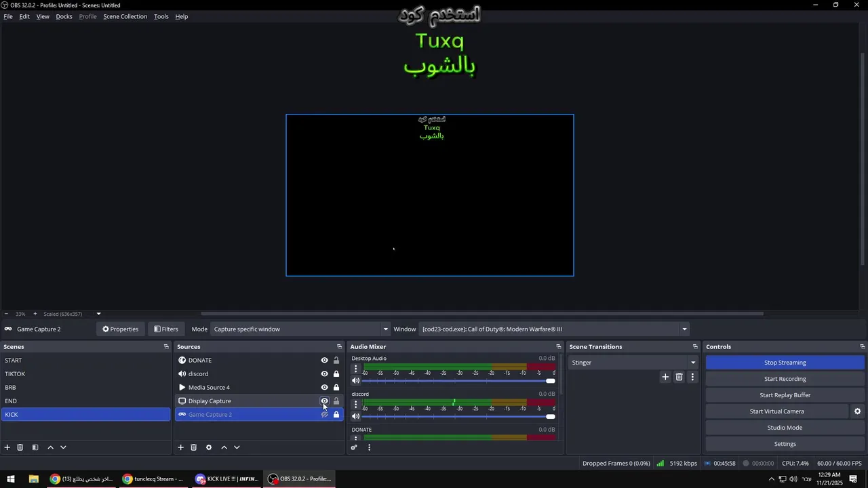Toggle Display Capture visibility eye
The height and width of the screenshot is (488, 868).
pos(324,401)
